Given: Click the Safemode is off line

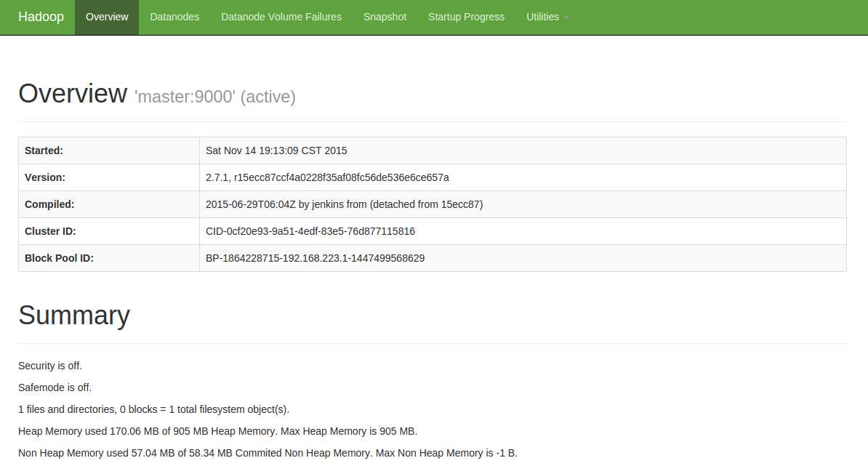Looking at the screenshot, I should tap(55, 387).
